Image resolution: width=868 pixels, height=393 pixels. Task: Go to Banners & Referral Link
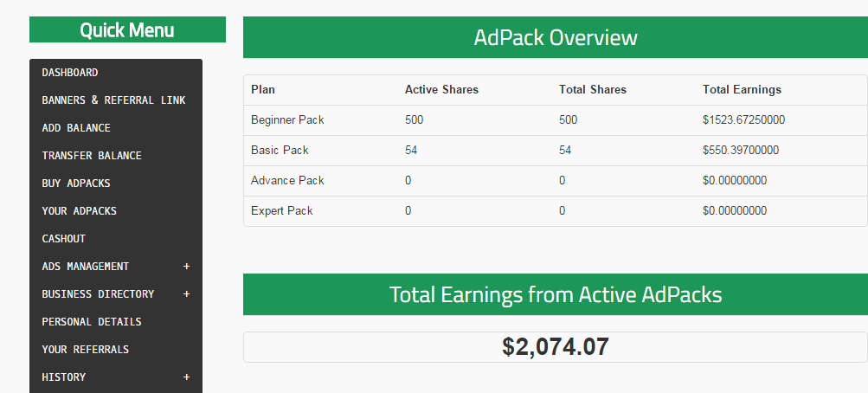pyautogui.click(x=113, y=100)
